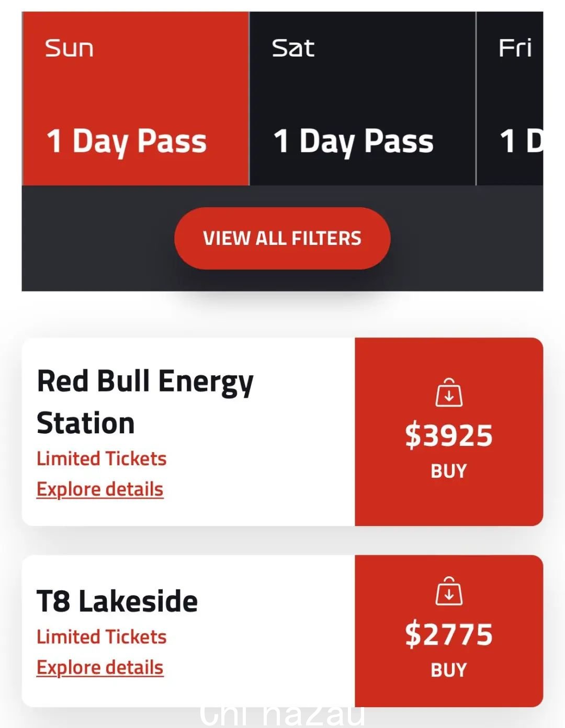565x728 pixels.
Task: Click the Fri day label
Action: coord(515,48)
